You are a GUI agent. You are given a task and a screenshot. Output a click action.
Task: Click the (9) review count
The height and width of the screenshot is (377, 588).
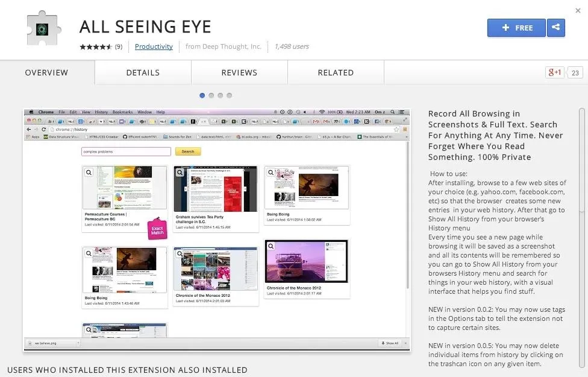click(x=119, y=46)
